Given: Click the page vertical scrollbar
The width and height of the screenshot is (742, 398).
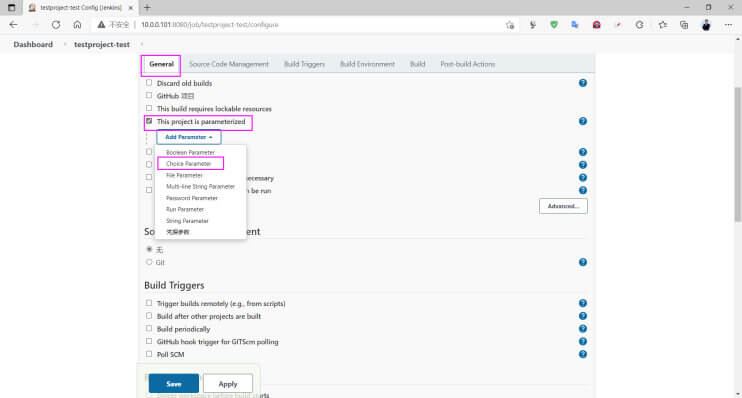Looking at the screenshot, I should point(738,154).
